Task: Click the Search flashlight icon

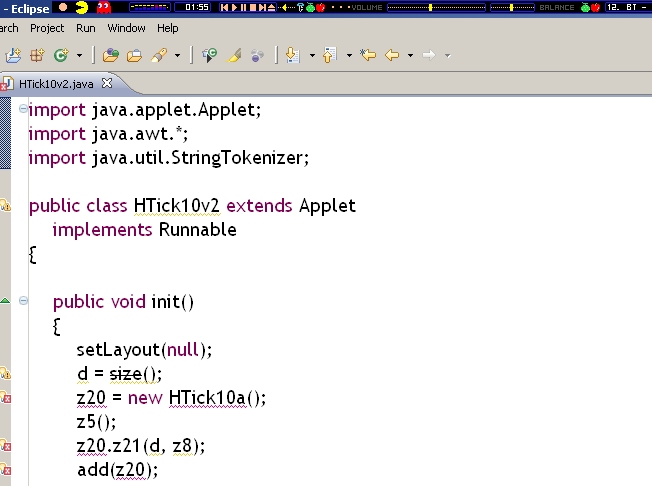Action: pos(159,55)
